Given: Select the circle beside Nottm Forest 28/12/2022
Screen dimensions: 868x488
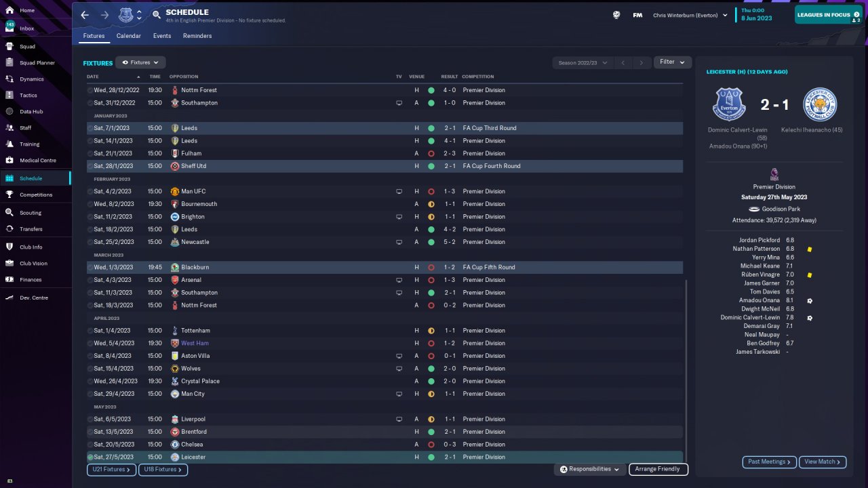Looking at the screenshot, I should pos(90,90).
